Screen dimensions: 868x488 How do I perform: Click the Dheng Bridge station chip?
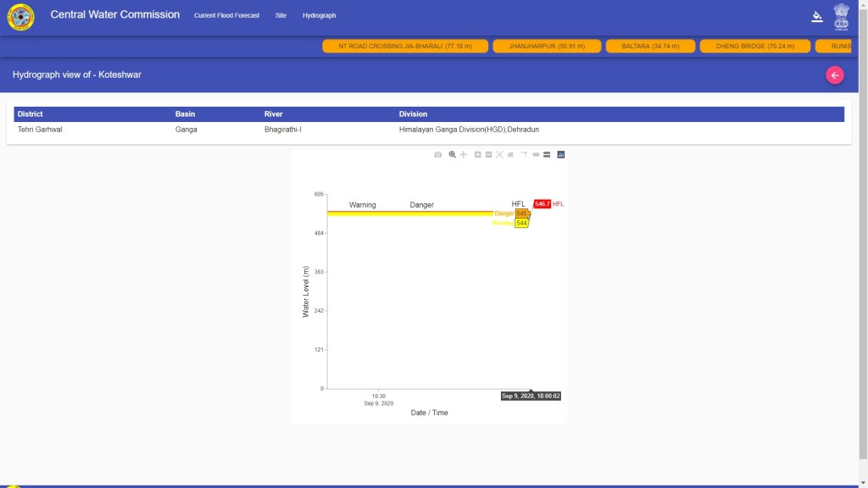pos(754,46)
